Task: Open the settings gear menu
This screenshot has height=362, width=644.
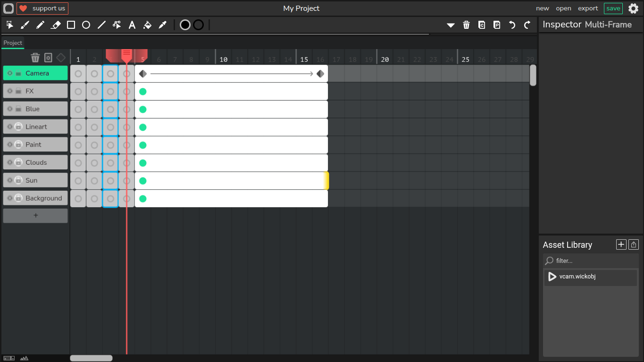Action: [x=633, y=8]
